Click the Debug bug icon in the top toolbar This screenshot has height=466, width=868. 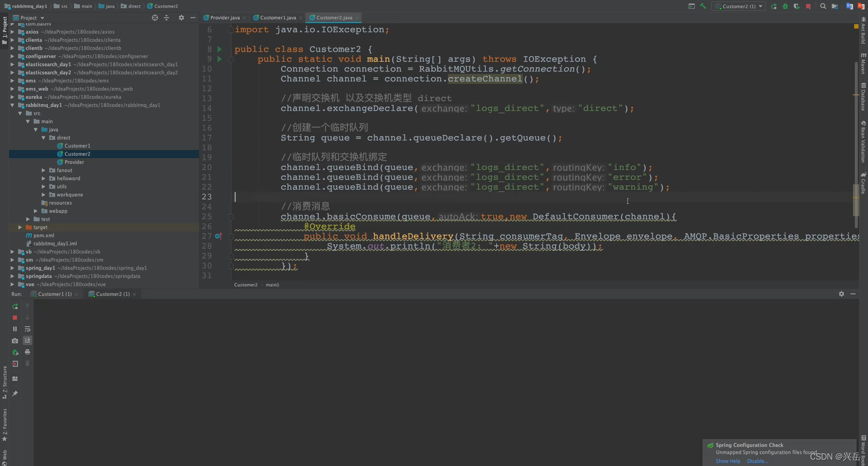785,6
